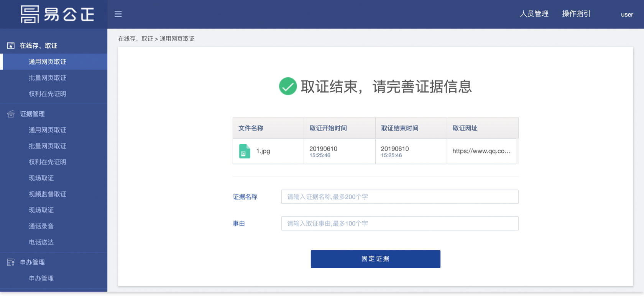The width and height of the screenshot is (644, 297).
Task: Select 视频监督取证 in the sidebar
Action: 48,194
